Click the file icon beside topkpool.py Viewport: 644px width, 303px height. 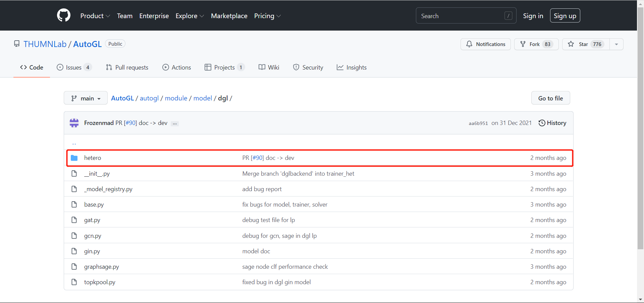pyautogui.click(x=74, y=282)
